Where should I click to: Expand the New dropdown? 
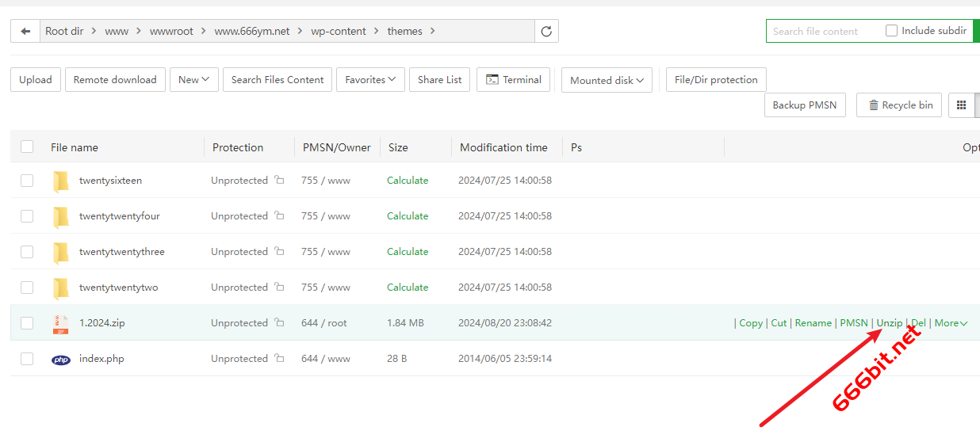tap(193, 80)
